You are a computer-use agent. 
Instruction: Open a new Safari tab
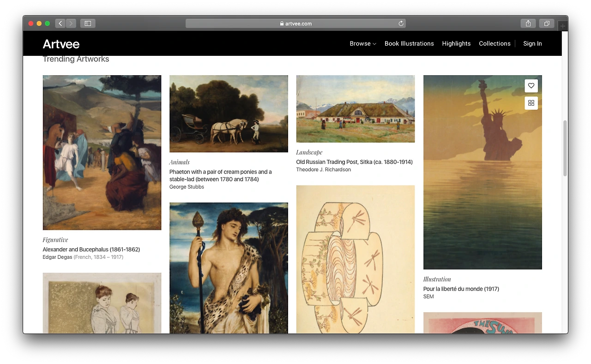(562, 26)
